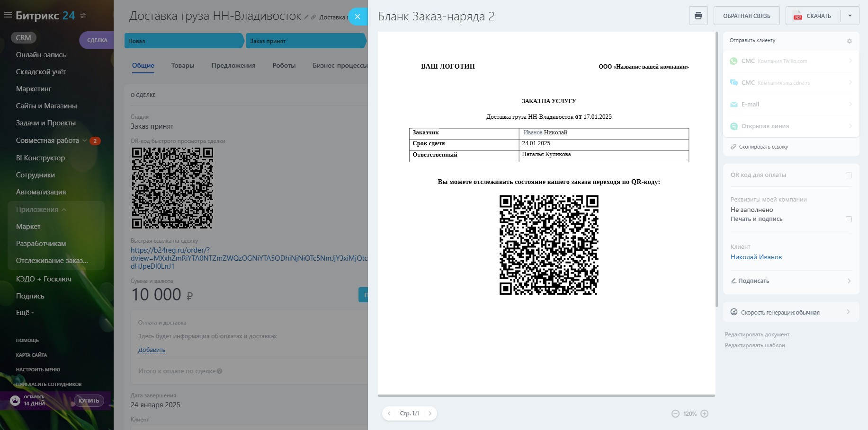Click the print document icon
Viewport: 868px width, 430px height.
[698, 16]
